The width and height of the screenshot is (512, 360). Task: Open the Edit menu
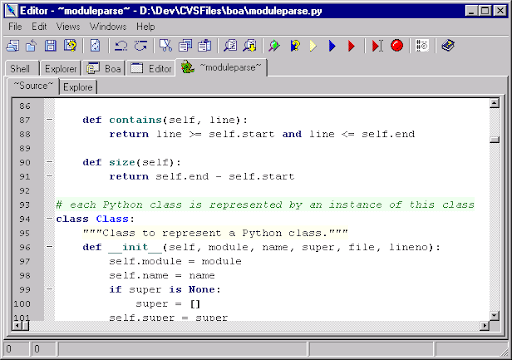coord(39,27)
